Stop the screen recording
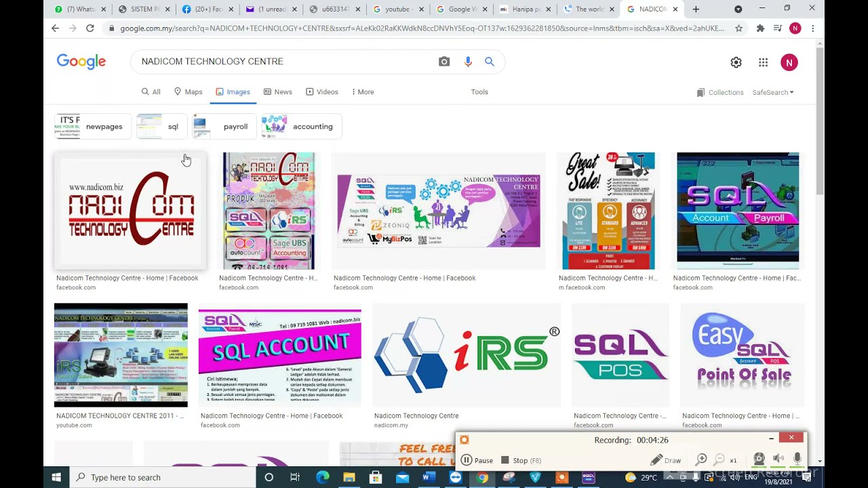 point(521,460)
